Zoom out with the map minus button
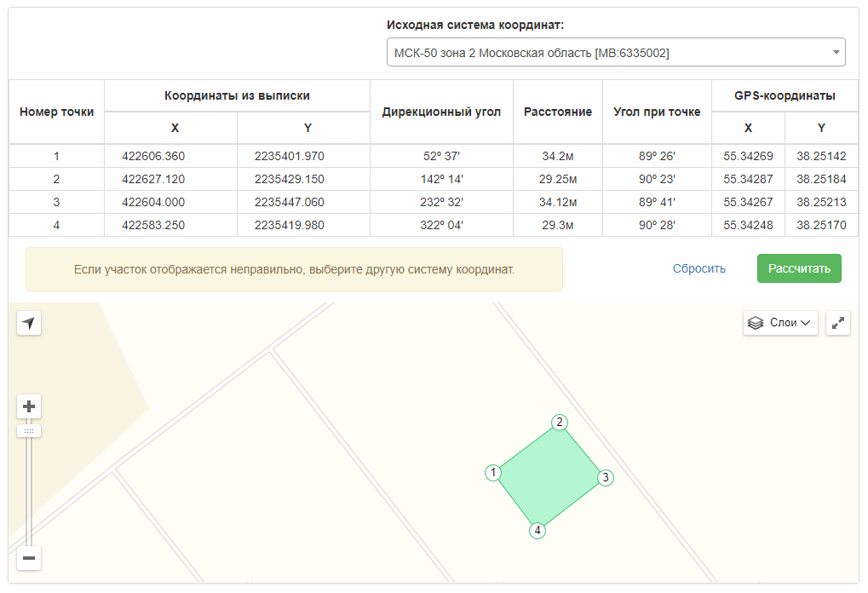The image size is (868, 593). tap(29, 558)
